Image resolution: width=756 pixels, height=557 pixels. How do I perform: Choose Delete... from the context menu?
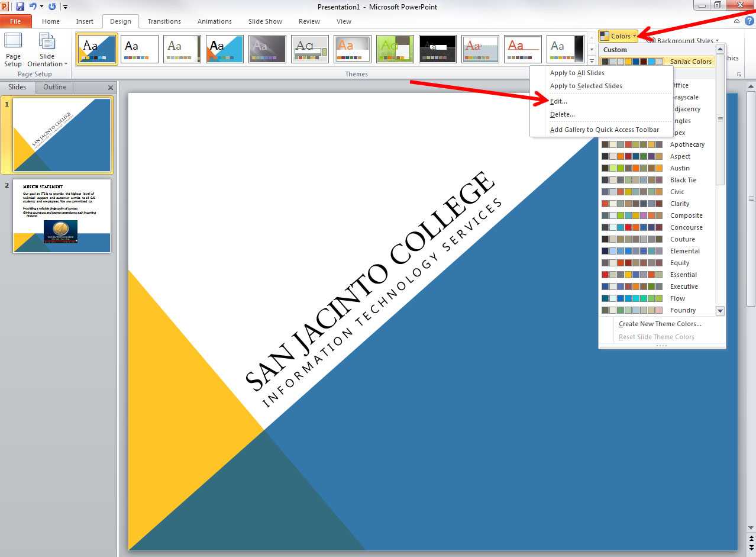(602, 114)
